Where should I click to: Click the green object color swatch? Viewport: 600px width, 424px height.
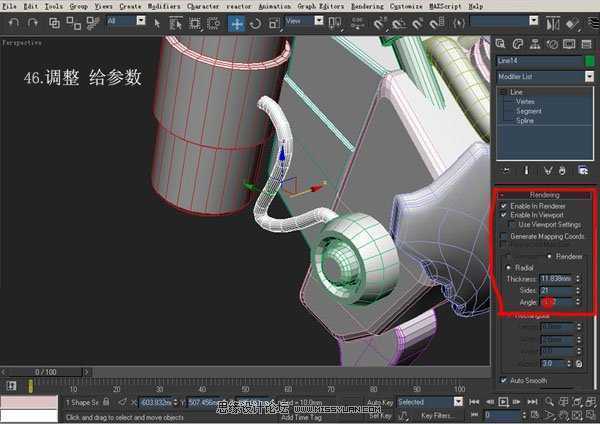[590, 61]
